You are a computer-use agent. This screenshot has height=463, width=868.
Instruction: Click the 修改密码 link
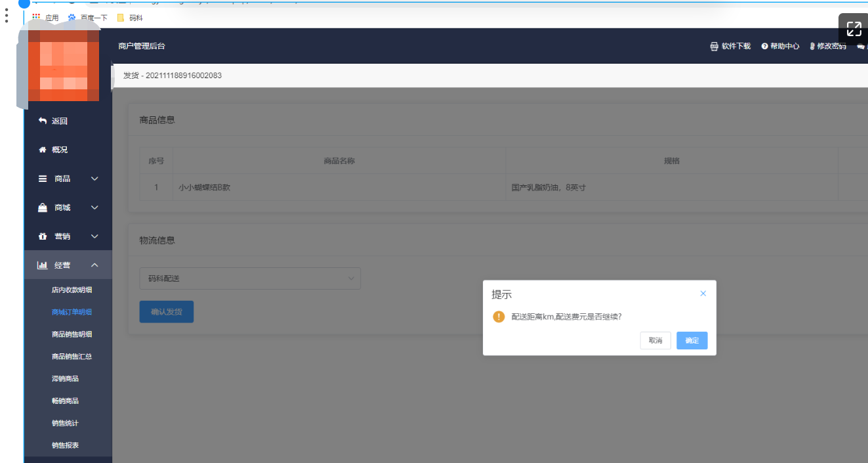point(832,47)
